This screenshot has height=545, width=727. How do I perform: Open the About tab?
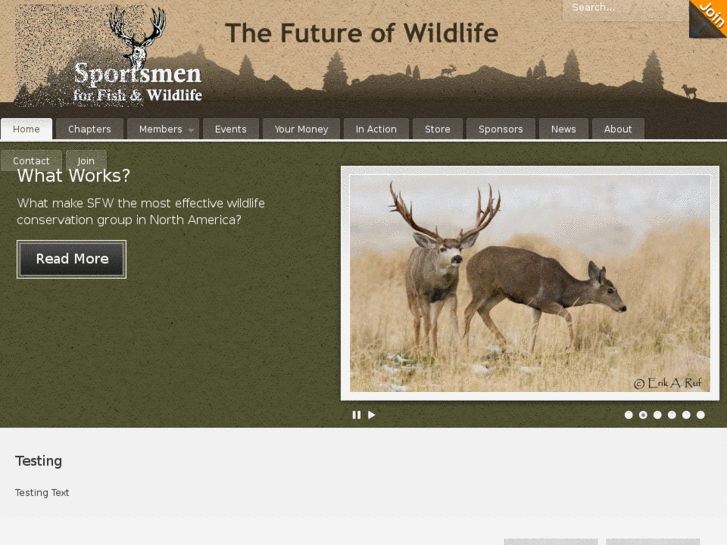click(618, 129)
